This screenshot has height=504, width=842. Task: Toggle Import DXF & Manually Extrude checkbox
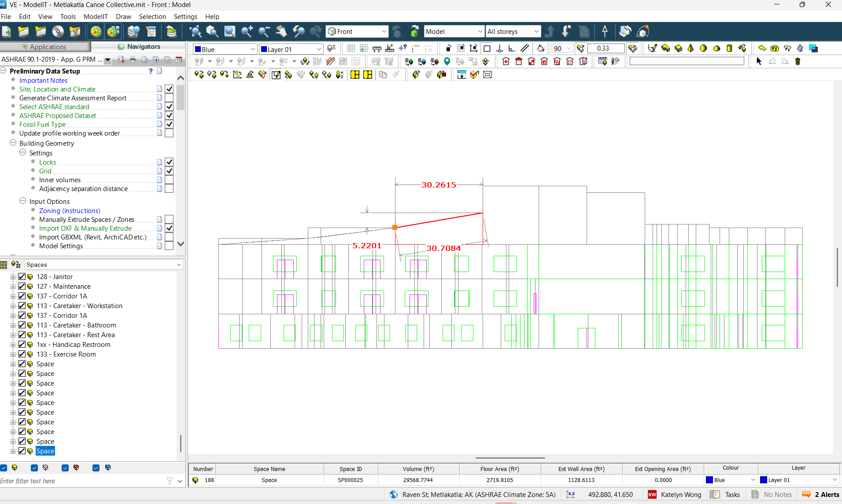coord(169,228)
